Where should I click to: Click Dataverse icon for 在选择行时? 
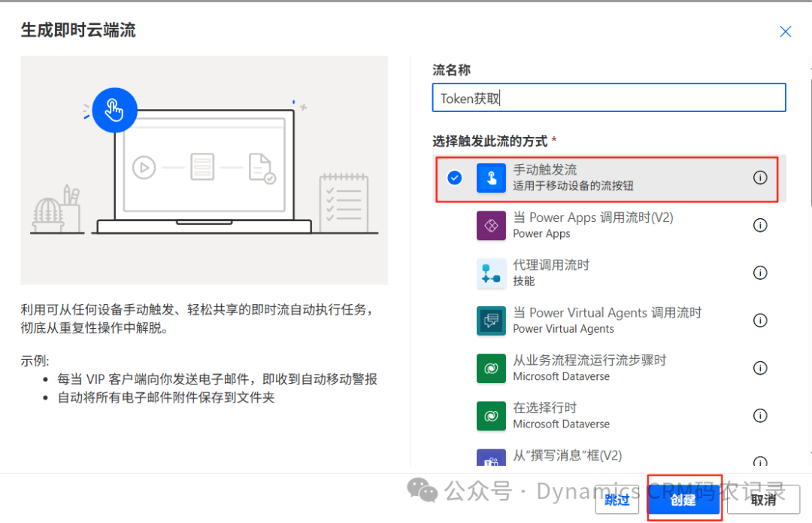(x=491, y=415)
